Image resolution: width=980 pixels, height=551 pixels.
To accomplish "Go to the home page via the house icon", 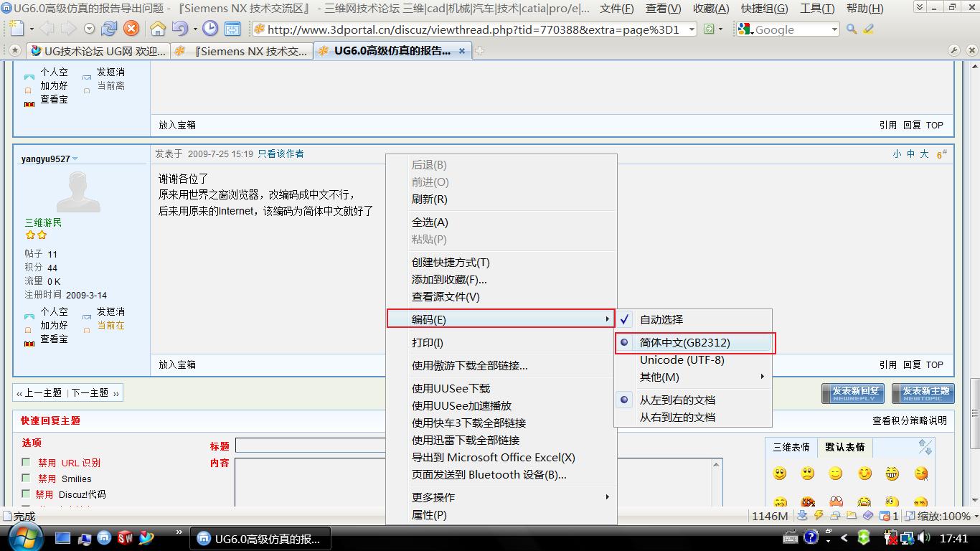I will (158, 29).
